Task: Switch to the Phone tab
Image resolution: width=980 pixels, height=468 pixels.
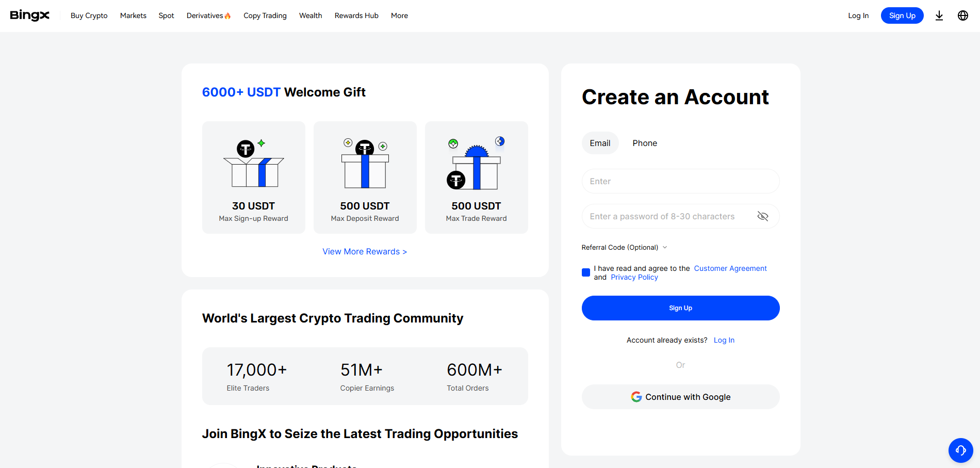Action: (x=645, y=143)
